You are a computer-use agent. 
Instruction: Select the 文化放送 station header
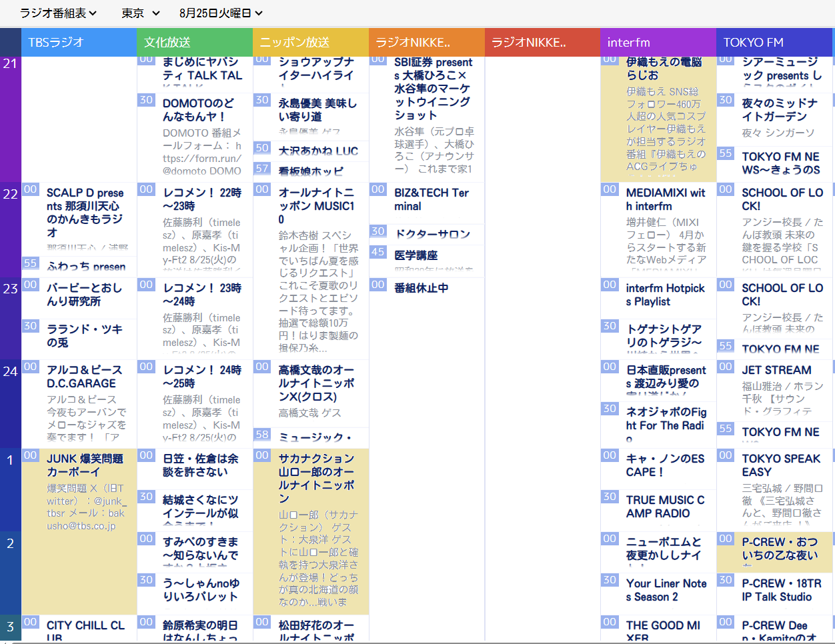click(x=195, y=43)
